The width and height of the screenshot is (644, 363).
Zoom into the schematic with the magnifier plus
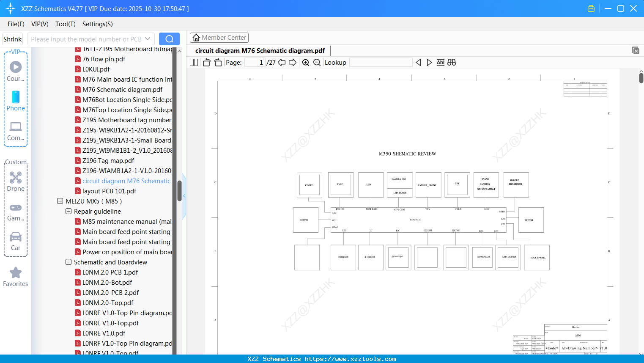tap(305, 62)
